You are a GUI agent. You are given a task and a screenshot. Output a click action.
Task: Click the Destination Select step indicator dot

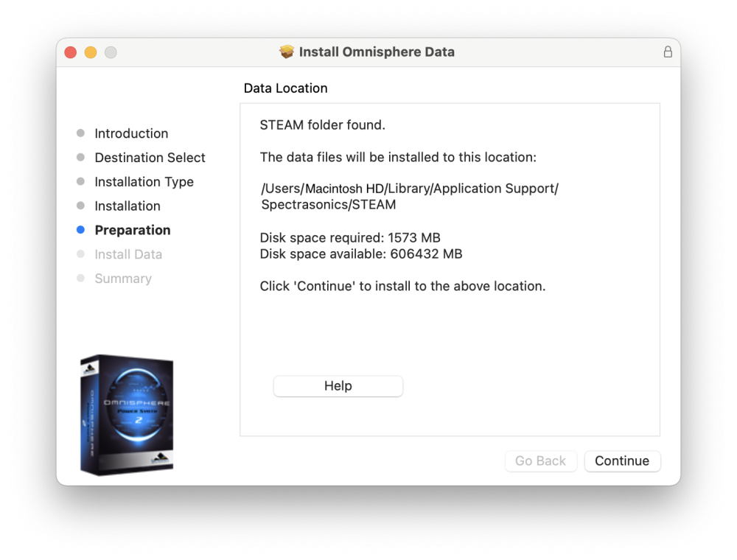coord(80,158)
